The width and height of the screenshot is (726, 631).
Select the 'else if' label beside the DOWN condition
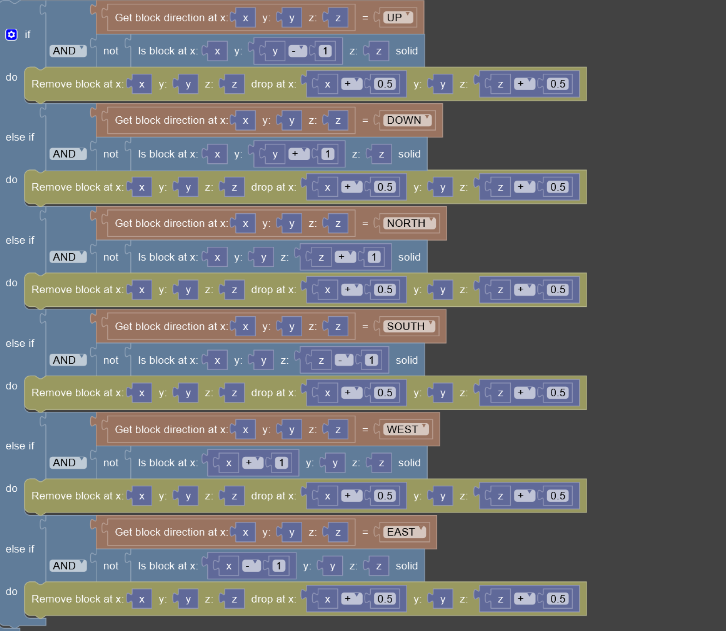click(x=20, y=137)
